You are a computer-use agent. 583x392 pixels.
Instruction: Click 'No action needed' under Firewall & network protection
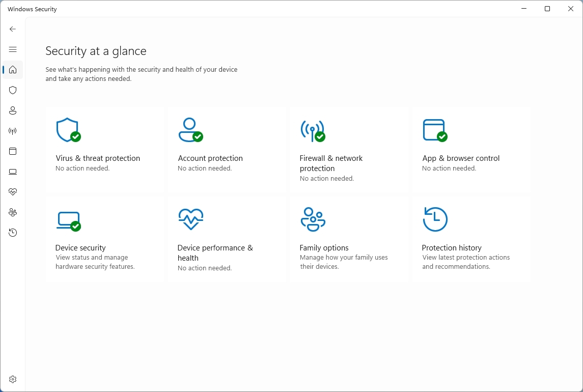pyautogui.click(x=327, y=179)
